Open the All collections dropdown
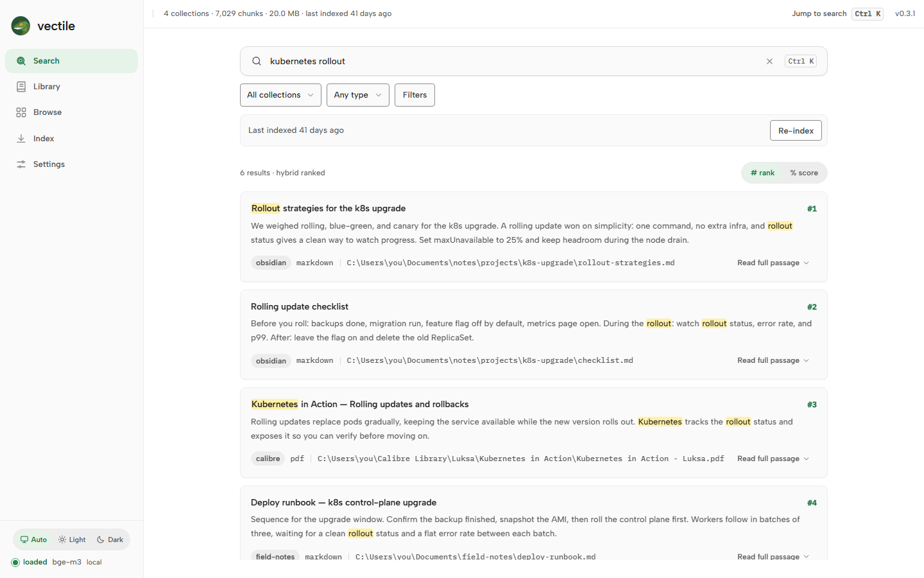 click(x=280, y=95)
